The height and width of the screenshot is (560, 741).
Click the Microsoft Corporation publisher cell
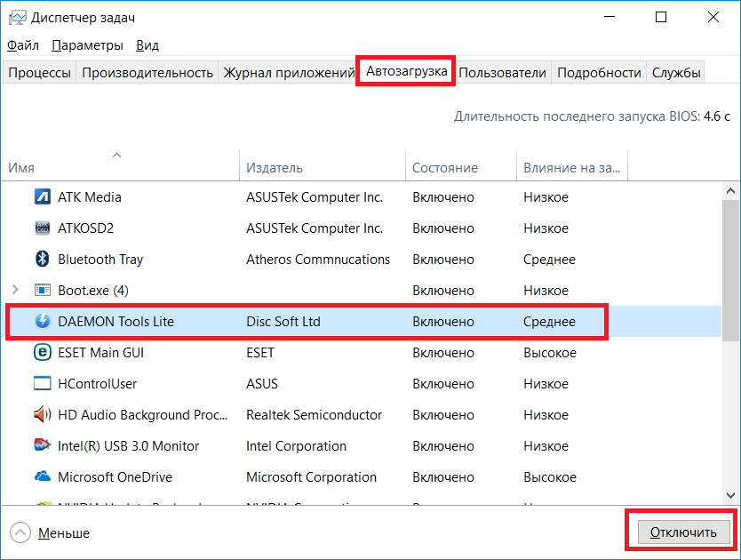[311, 477]
